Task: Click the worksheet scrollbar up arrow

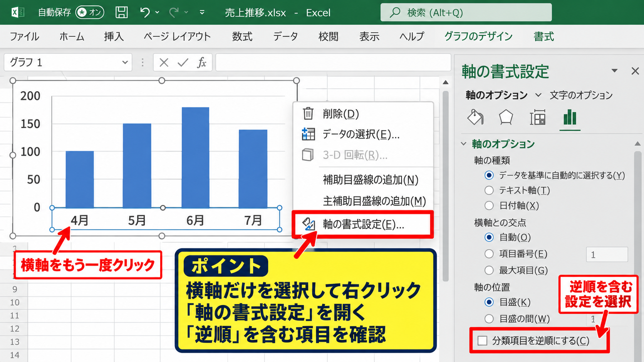Action: pos(446,82)
